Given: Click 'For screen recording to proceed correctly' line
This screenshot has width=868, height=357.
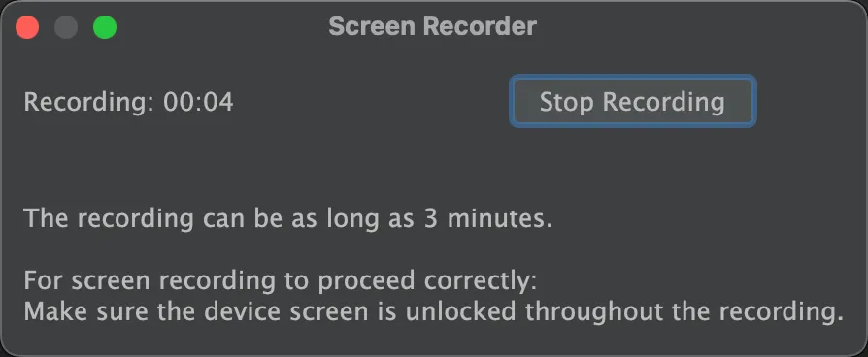Looking at the screenshot, I should point(281,280).
